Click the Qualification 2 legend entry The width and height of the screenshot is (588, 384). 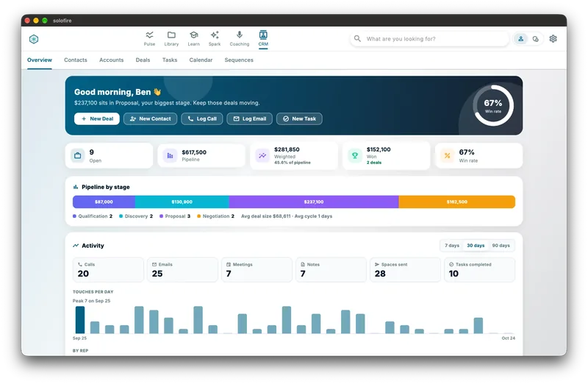[x=93, y=216]
